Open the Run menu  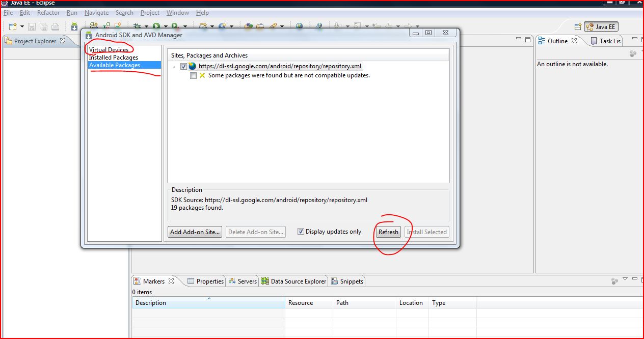coord(72,13)
